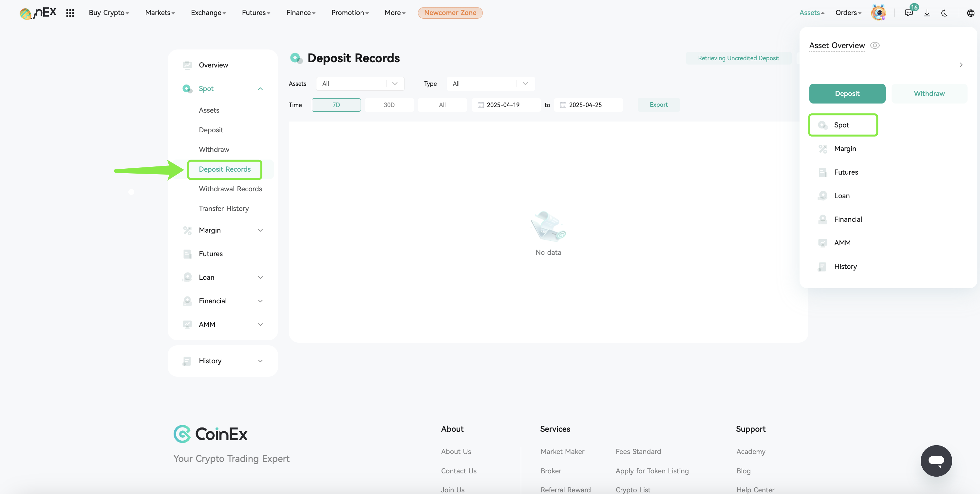The image size is (980, 494).
Task: Open the messages notification icon
Action: tap(909, 13)
